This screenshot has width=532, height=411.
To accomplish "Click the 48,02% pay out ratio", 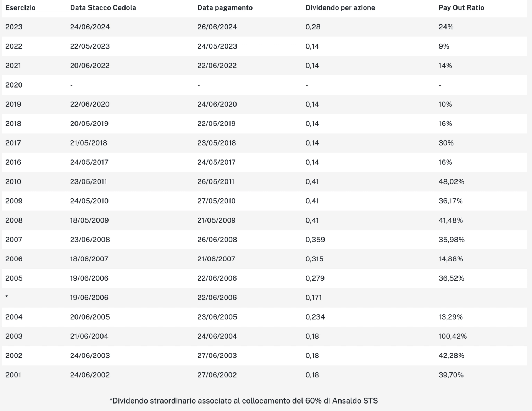I will click(451, 182).
